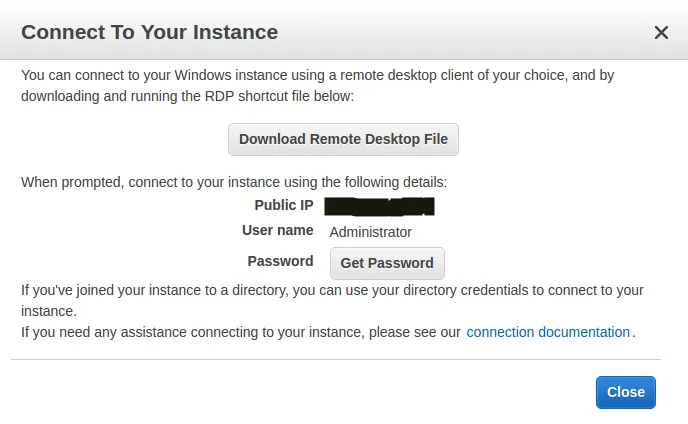Click the "If you've joined your instance" sentence
The width and height of the screenshot is (688, 424).
(x=330, y=290)
